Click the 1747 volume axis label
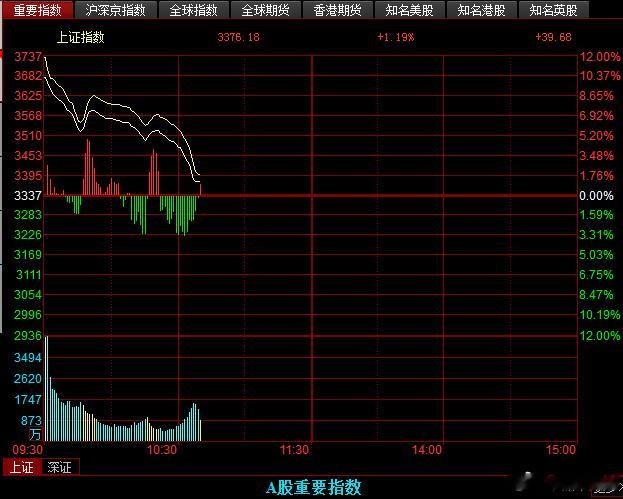The width and height of the screenshot is (623, 499). pyautogui.click(x=28, y=400)
